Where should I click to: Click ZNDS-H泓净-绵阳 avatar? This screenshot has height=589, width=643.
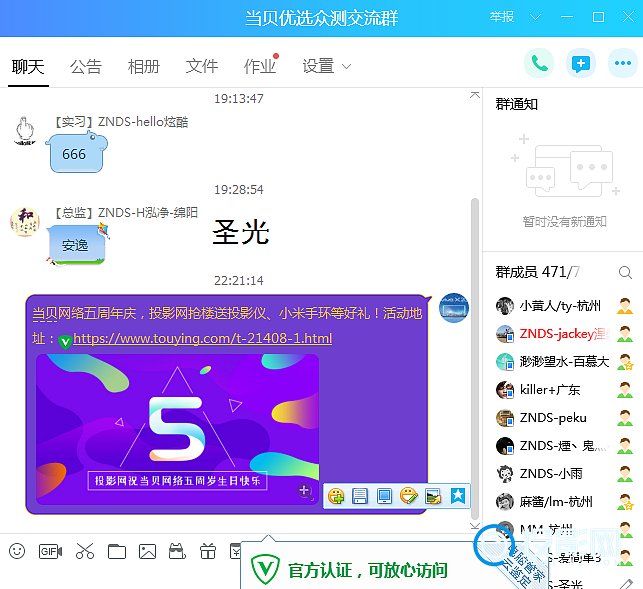25,222
